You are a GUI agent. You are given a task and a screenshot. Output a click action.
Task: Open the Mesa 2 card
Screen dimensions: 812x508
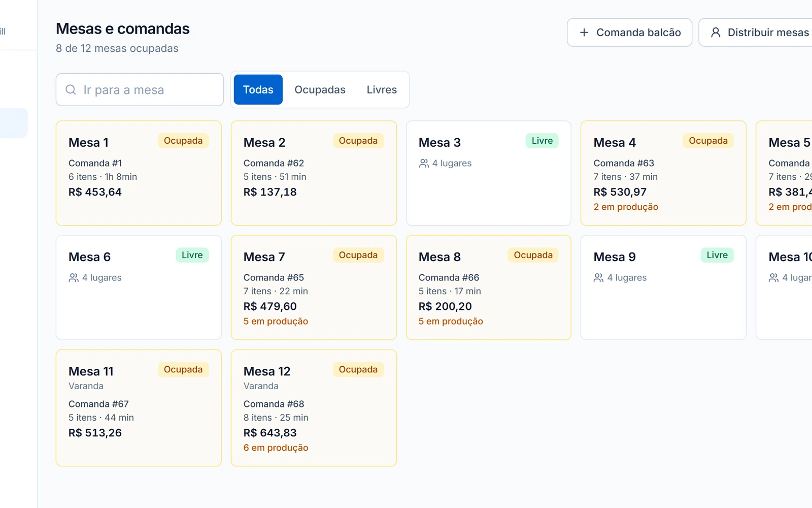(x=314, y=173)
